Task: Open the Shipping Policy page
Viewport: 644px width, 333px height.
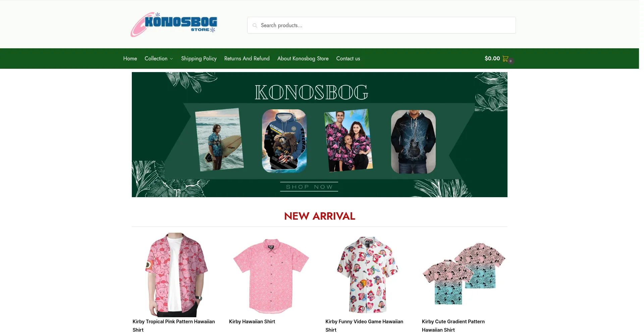Action: click(x=199, y=58)
